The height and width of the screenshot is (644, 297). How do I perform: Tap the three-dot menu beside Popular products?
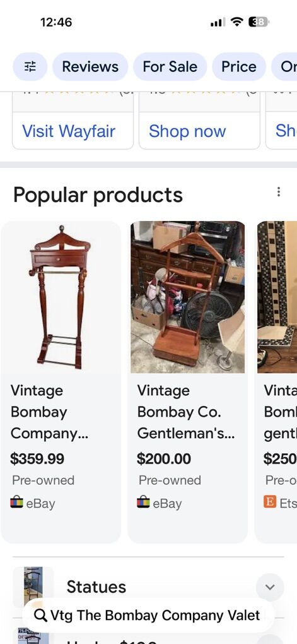(279, 192)
